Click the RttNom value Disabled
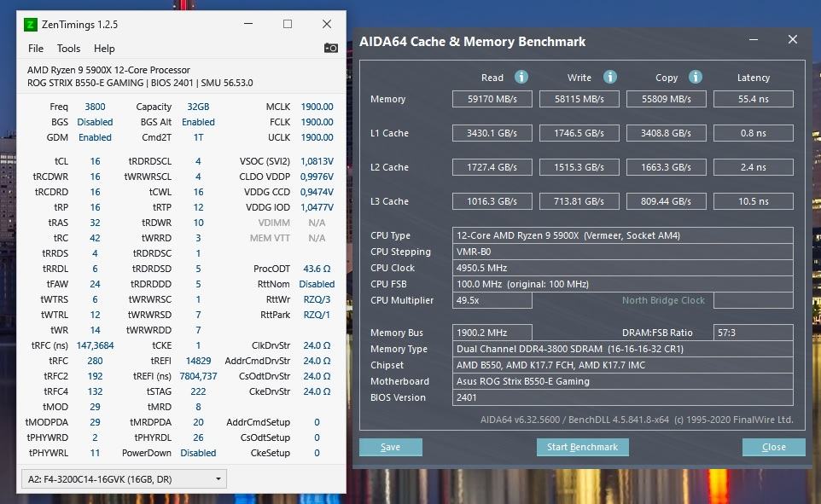The height and width of the screenshot is (504, 821). click(x=317, y=284)
